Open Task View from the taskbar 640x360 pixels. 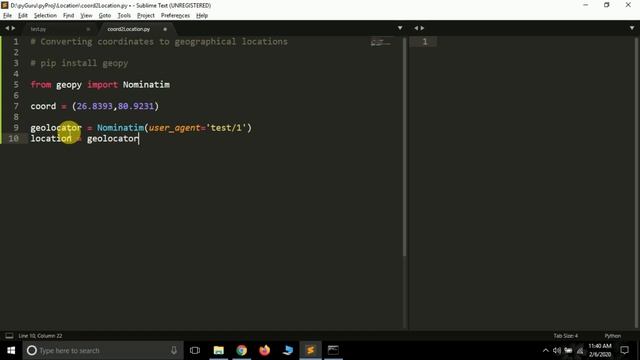pos(195,350)
